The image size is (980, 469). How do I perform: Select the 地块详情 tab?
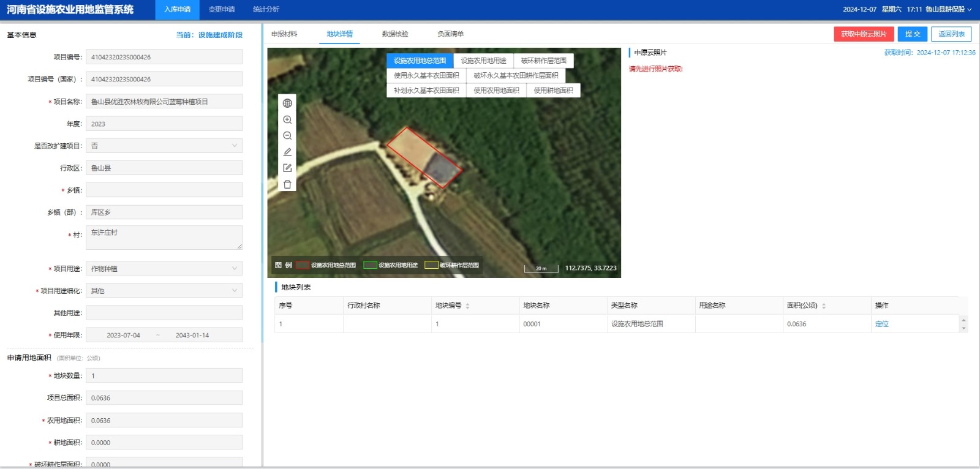339,34
